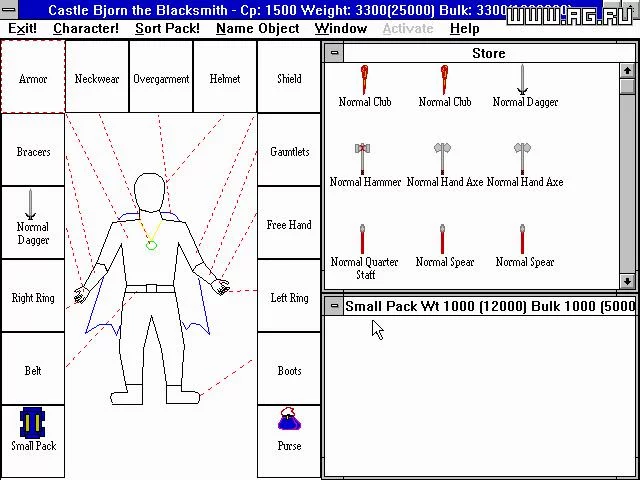640x480 pixels.
Task: Select the Neckwear equipment slot
Action: click(x=97, y=76)
